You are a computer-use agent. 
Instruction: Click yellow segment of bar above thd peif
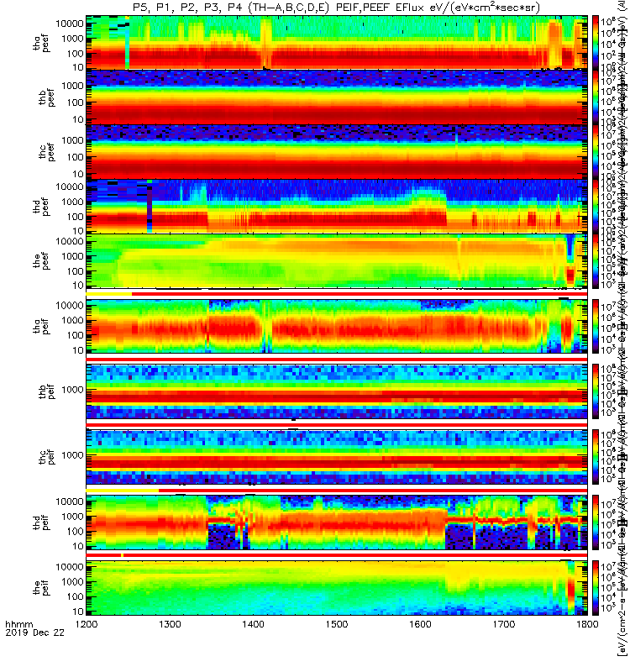pyautogui.click(x=123, y=491)
